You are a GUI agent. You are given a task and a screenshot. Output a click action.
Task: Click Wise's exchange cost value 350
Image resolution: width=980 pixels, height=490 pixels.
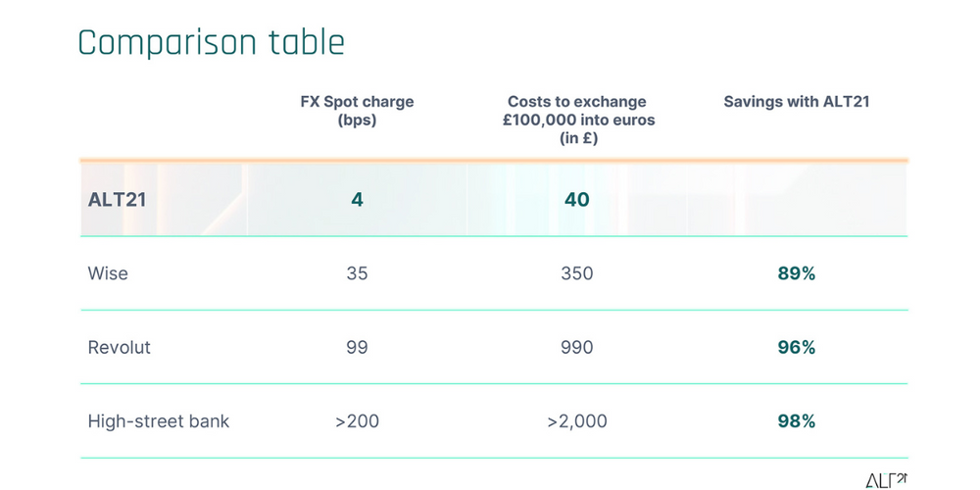[x=577, y=273]
